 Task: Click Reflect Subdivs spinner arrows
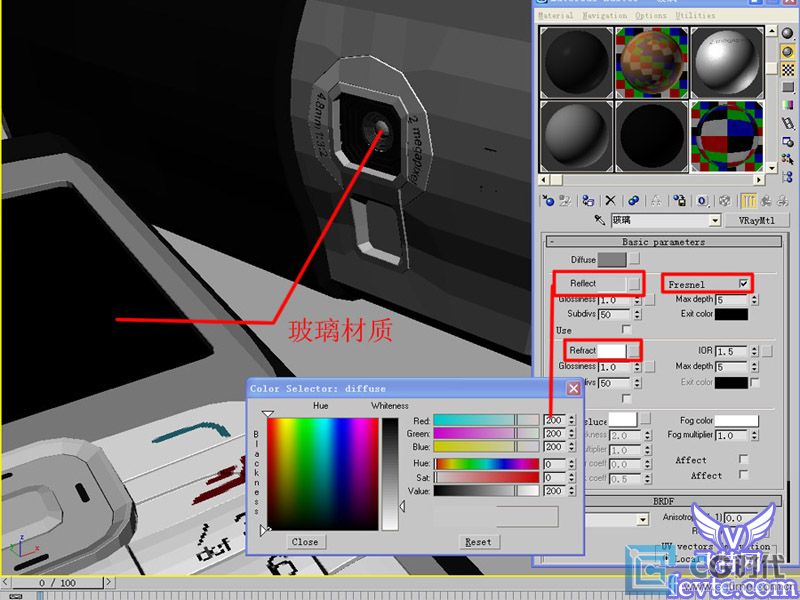tap(637, 314)
